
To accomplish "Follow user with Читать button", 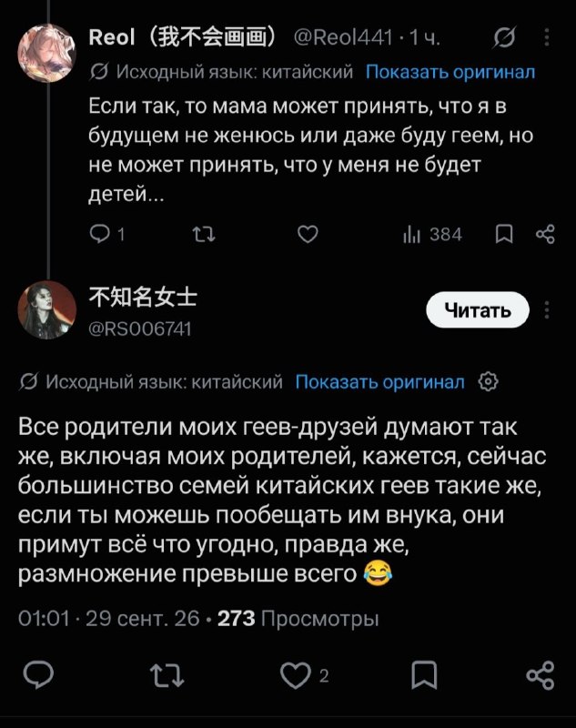I will [478, 309].
